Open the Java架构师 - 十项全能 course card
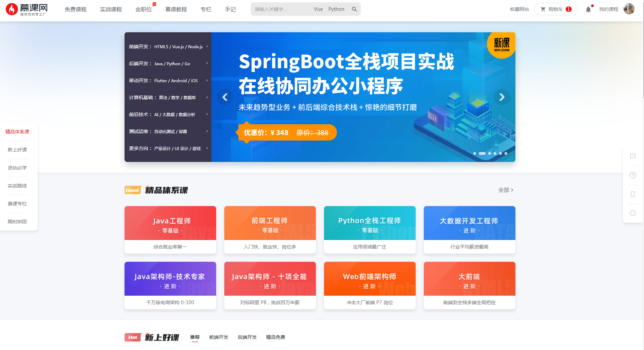The width and height of the screenshot is (644, 350). click(270, 285)
